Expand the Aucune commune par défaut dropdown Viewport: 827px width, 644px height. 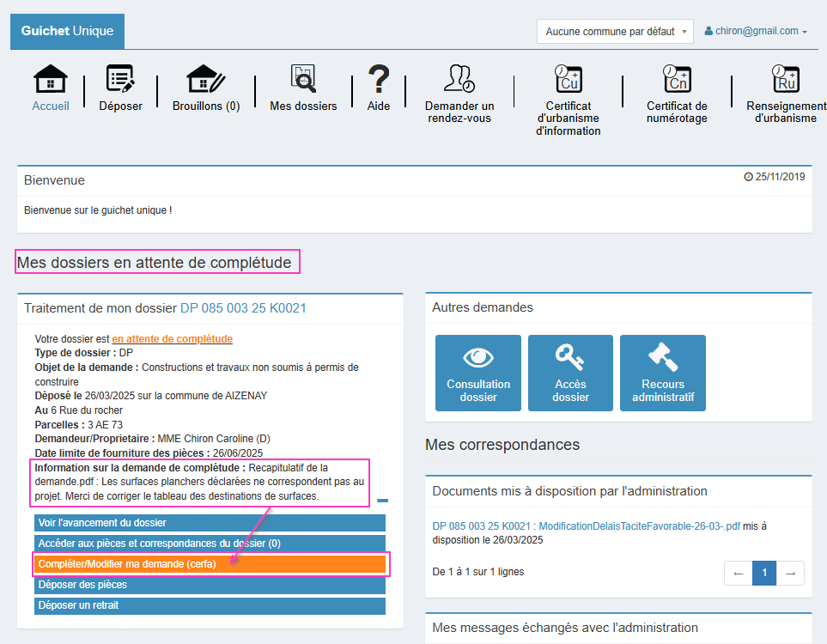click(x=614, y=32)
